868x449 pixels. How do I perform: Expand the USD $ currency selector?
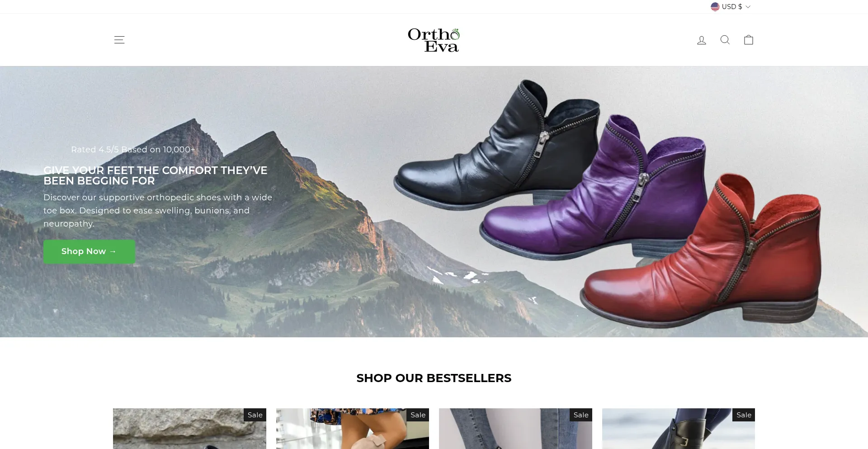(x=731, y=7)
